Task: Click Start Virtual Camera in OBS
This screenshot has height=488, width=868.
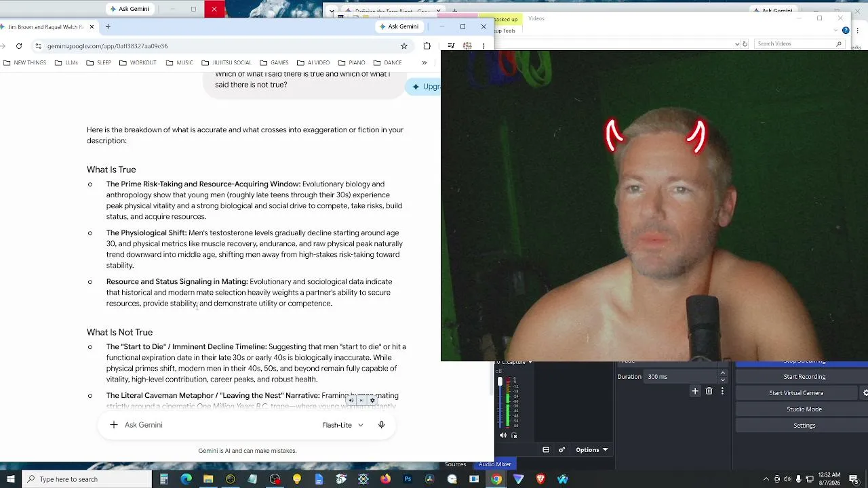Action: click(796, 393)
